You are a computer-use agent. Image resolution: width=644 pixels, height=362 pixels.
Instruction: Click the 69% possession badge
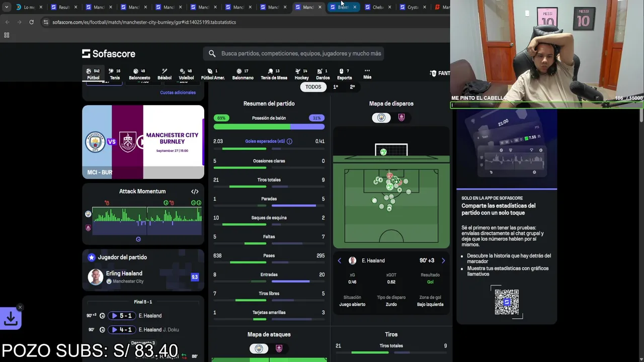(x=221, y=118)
